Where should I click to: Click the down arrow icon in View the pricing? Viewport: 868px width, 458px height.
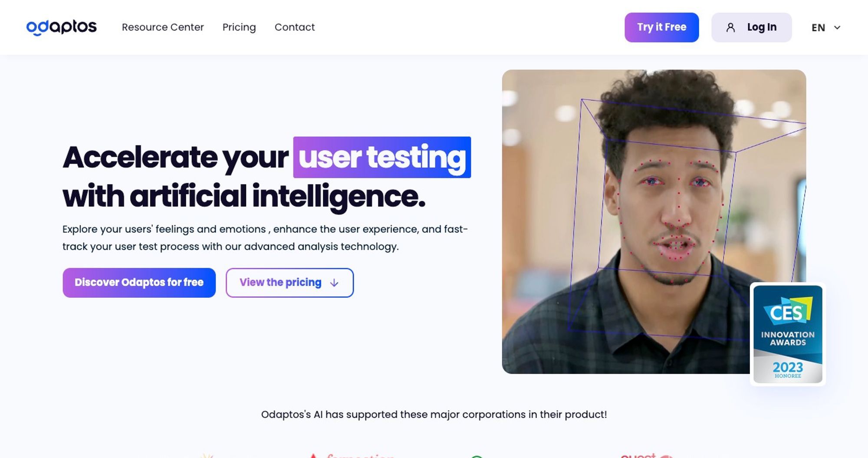pos(334,283)
